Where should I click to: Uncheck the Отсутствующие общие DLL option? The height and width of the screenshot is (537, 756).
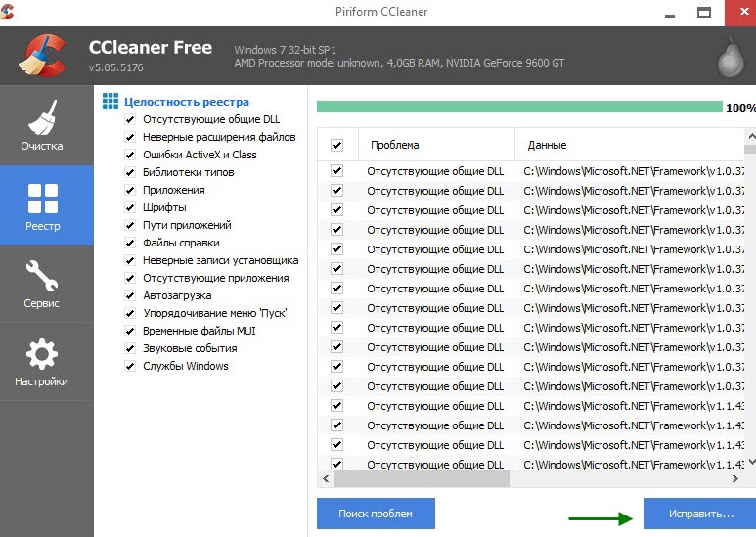click(130, 119)
